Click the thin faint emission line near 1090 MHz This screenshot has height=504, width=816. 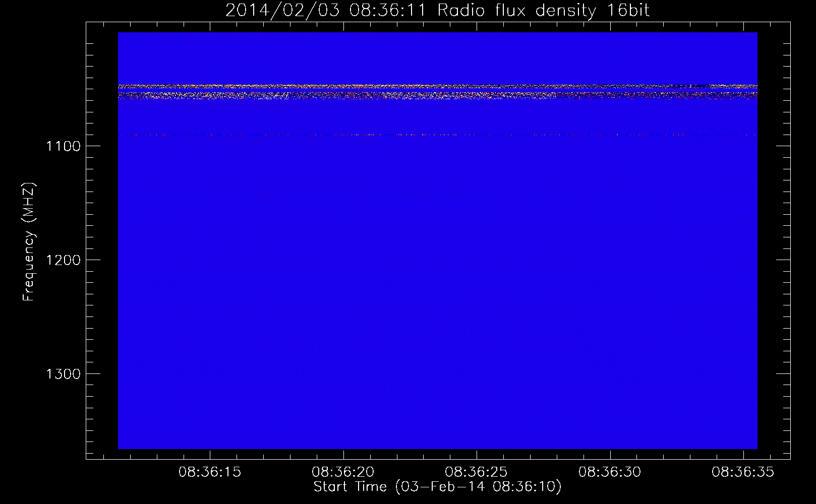(x=437, y=135)
